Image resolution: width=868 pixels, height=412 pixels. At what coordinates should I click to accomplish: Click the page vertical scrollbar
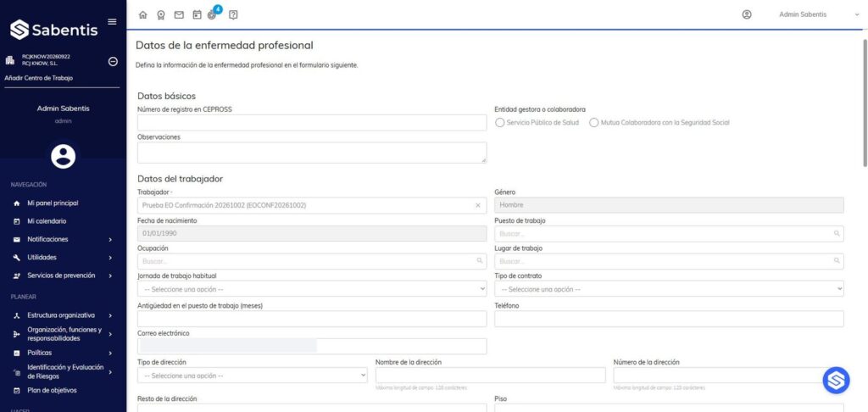(865, 103)
